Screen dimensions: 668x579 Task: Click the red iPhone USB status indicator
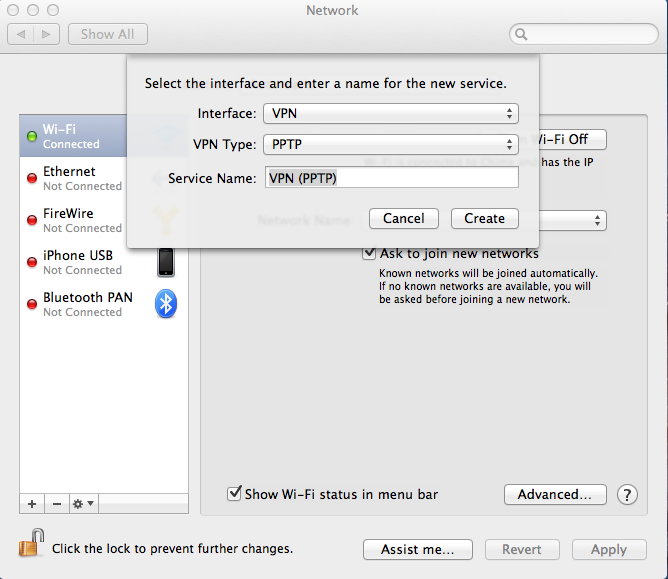point(32,262)
